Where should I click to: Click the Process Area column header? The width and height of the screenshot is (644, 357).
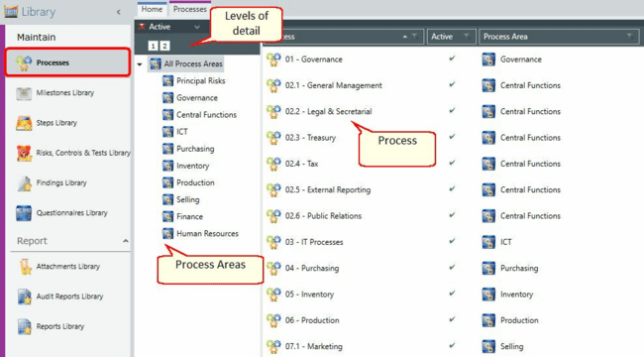[x=559, y=37]
